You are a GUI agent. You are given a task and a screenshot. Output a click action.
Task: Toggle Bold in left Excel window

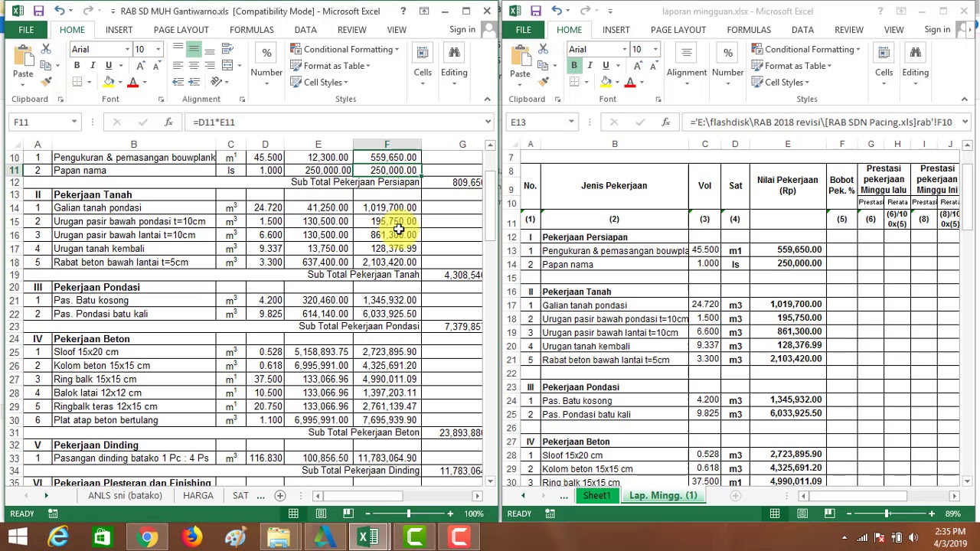[x=77, y=66]
